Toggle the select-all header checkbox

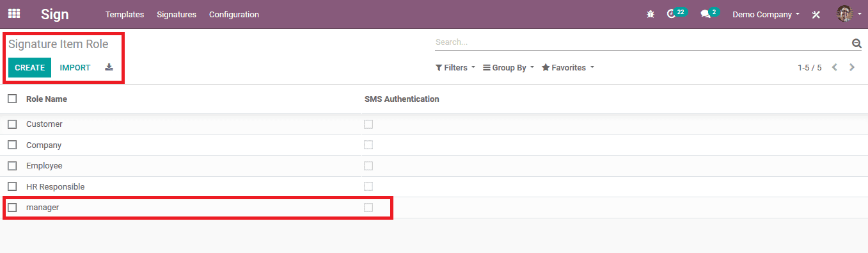[12, 99]
